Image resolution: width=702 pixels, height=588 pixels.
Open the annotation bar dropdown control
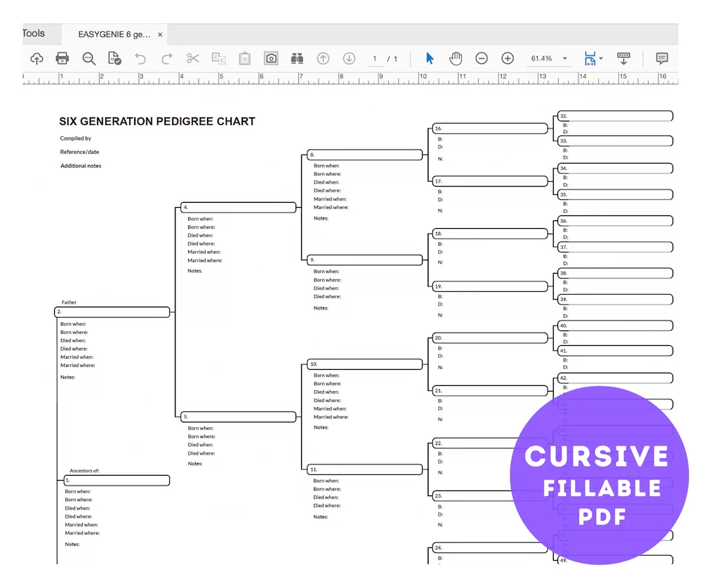click(624, 58)
